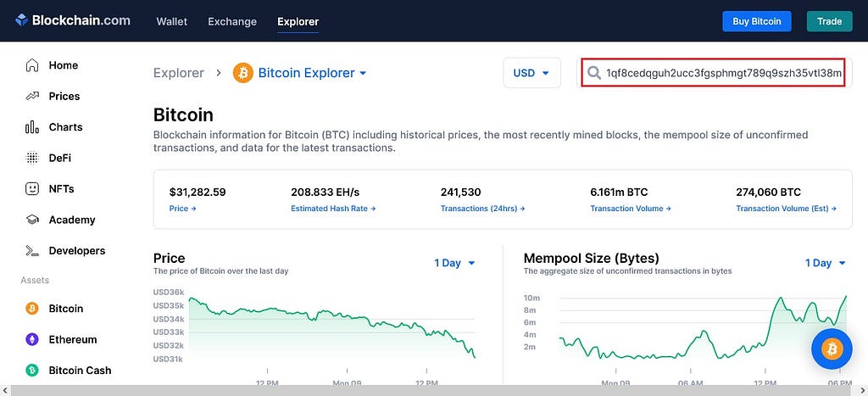Open NFTs smiley face icon
This screenshot has width=868, height=396.
click(x=32, y=189)
